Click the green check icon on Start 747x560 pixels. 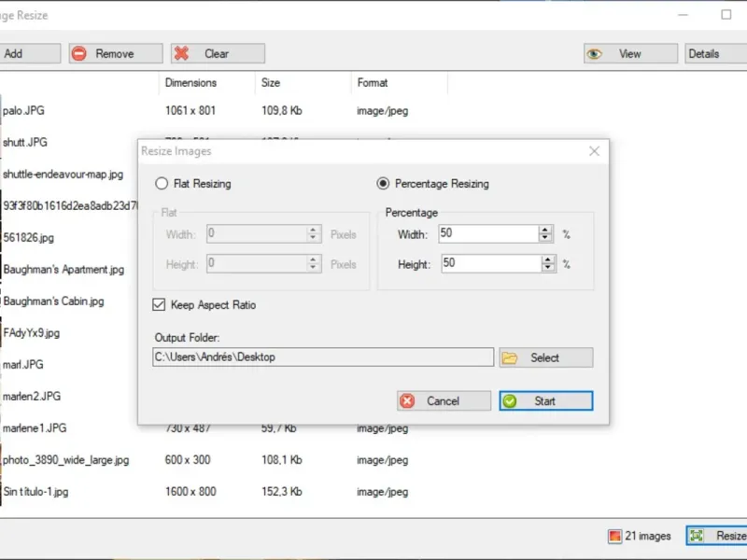(x=510, y=401)
